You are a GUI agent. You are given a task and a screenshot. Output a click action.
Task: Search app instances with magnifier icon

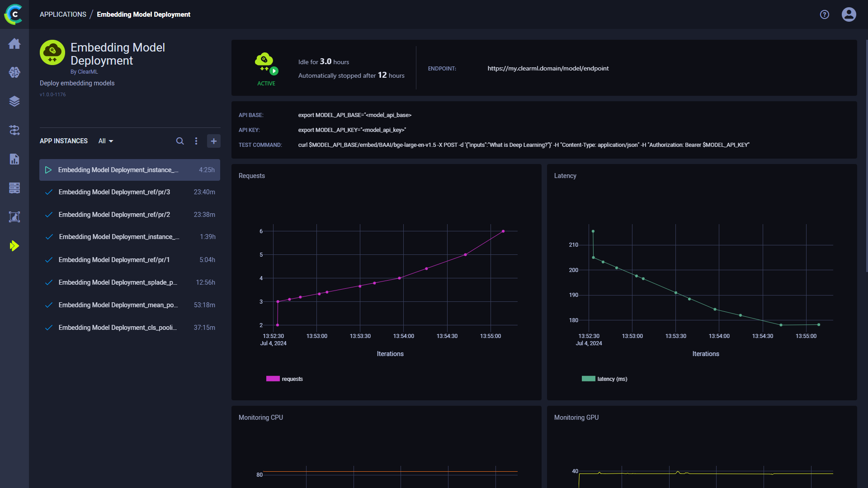(180, 141)
